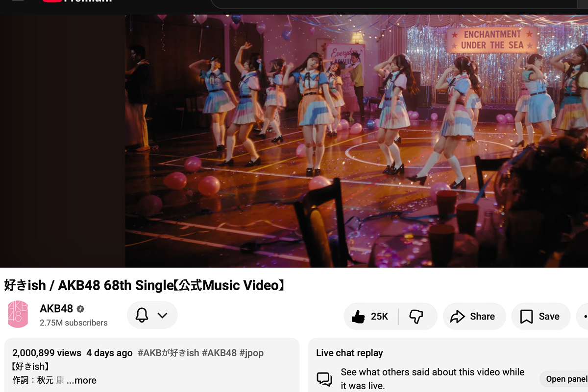Screen dimensions: 588x392
Task: Click the Open panel button
Action: click(x=564, y=379)
